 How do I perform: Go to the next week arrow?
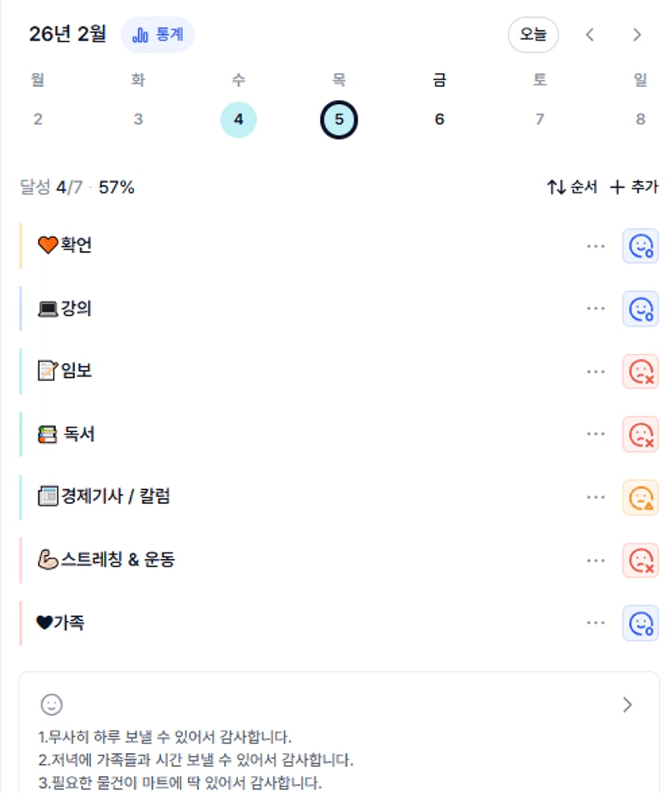[x=637, y=35]
